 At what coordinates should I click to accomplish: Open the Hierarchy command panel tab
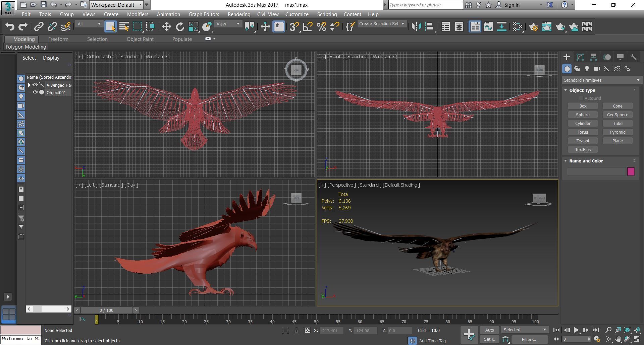tap(593, 57)
